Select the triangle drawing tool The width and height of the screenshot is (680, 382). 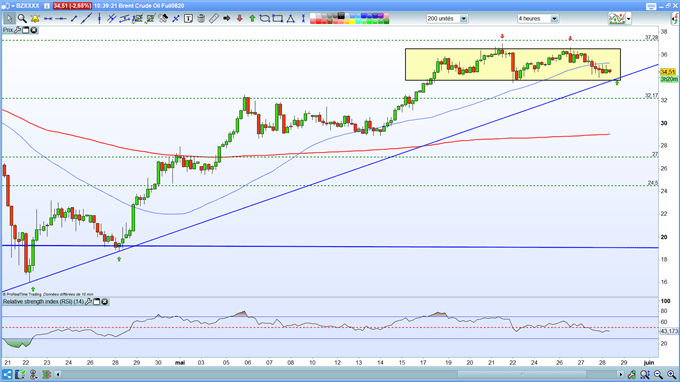coord(291,19)
